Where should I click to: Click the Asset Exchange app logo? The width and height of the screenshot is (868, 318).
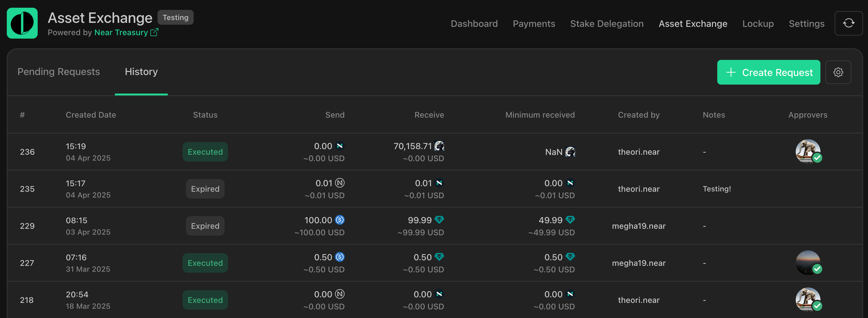pos(22,23)
